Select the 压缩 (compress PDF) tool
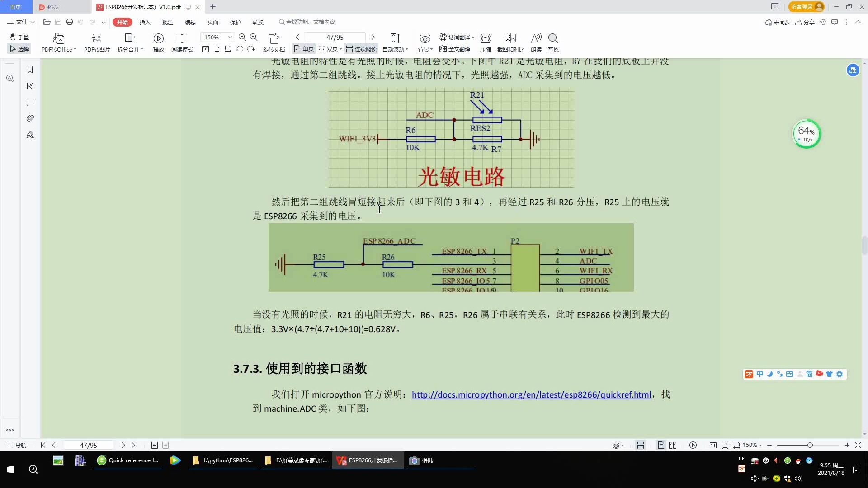868x488 pixels. [486, 42]
